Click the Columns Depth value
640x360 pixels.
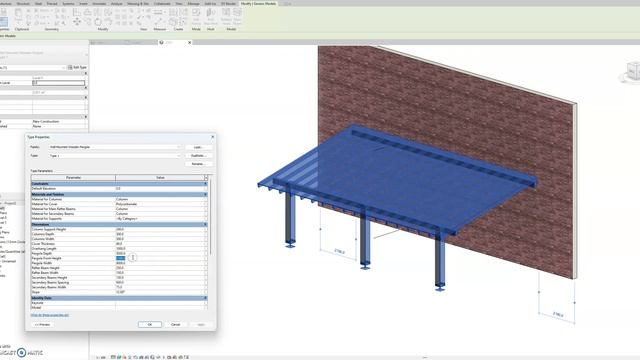click(159, 234)
